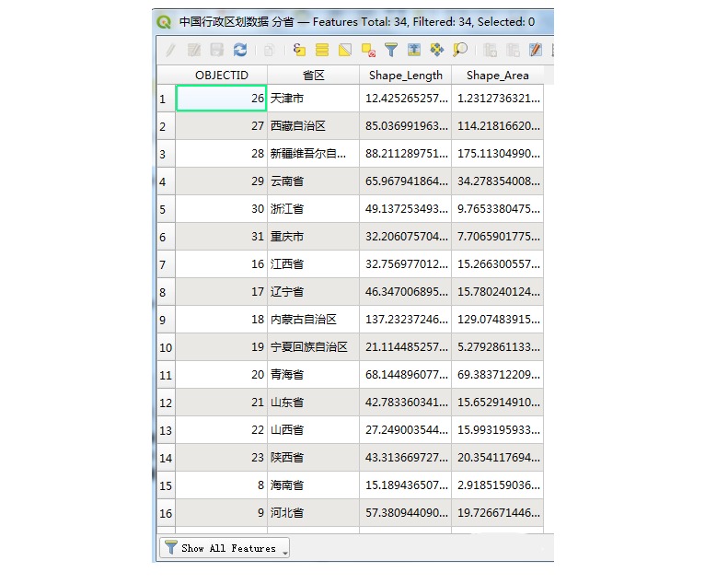This screenshot has height=584, width=728.
Task: Open select features by expression
Action: [x=299, y=50]
